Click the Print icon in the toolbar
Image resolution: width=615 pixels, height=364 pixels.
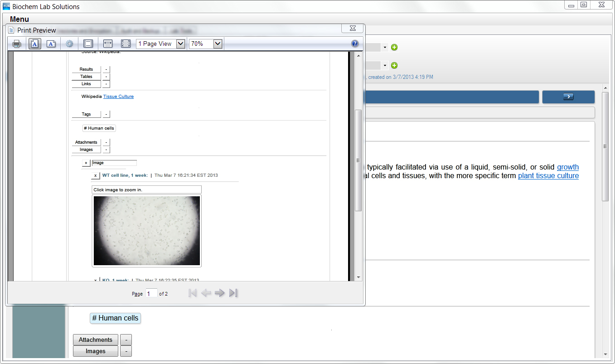pyautogui.click(x=16, y=44)
